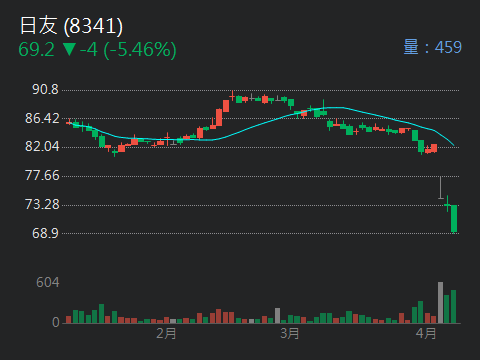Click the tallest gray volume bar in April

point(440,303)
